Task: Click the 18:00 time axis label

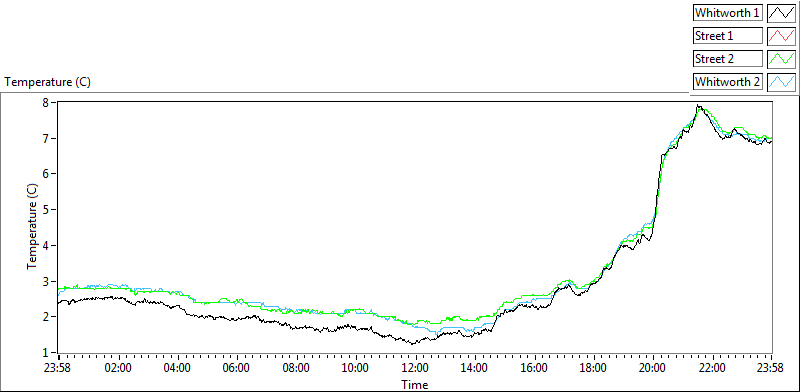Action: coord(593,368)
